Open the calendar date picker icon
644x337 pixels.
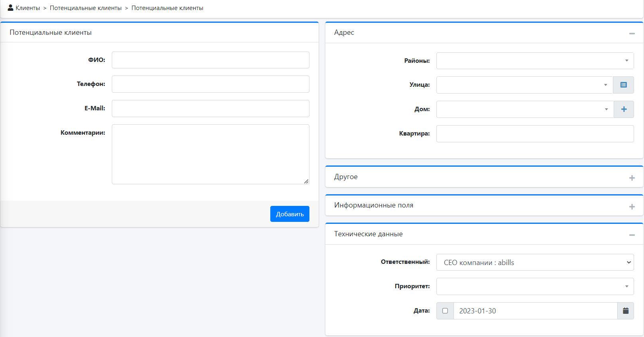tap(625, 311)
